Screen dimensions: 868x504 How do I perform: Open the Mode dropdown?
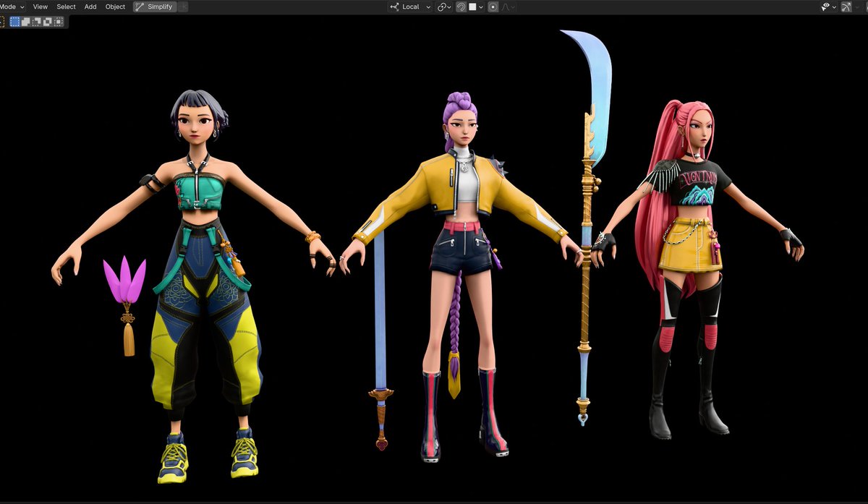pos(12,7)
